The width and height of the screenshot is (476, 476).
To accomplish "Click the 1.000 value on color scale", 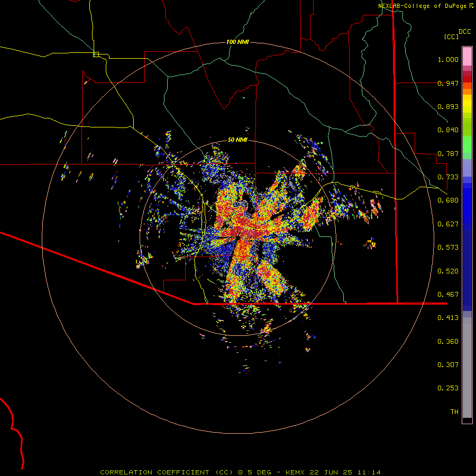I will (448, 59).
